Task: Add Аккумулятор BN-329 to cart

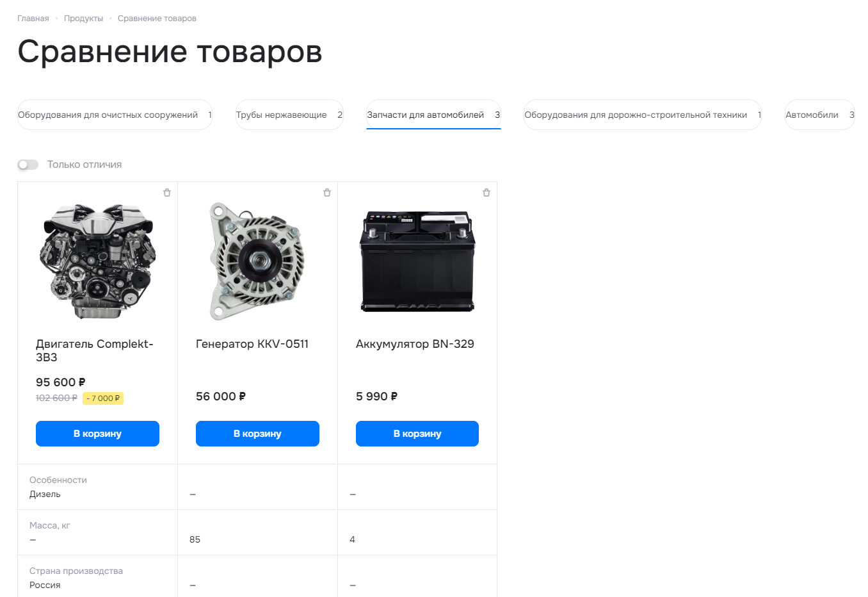Action: [417, 434]
